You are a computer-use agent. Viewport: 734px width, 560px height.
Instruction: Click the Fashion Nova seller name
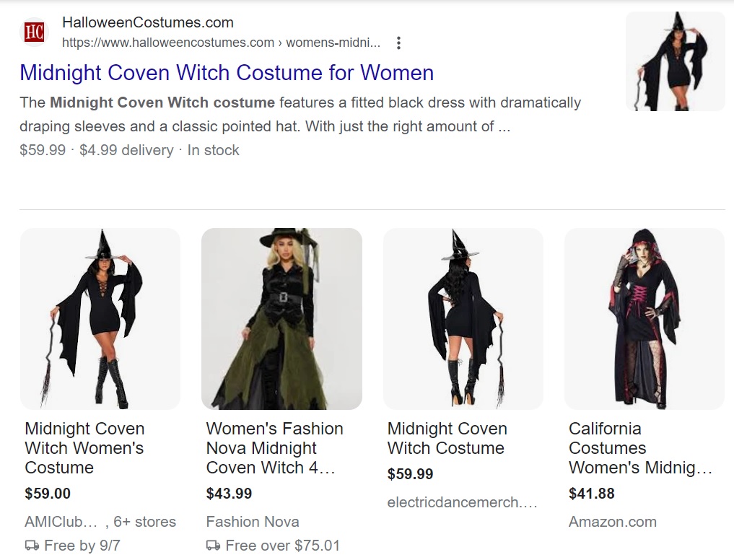coord(253,522)
